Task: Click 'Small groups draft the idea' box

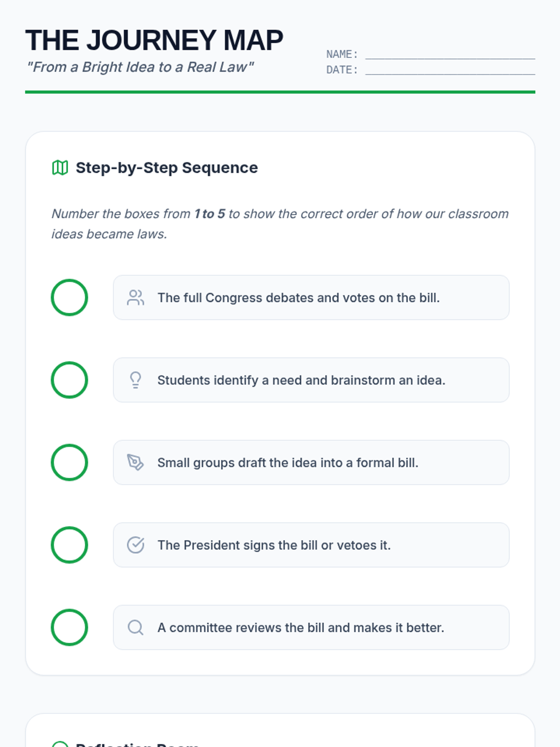Action: click(311, 462)
